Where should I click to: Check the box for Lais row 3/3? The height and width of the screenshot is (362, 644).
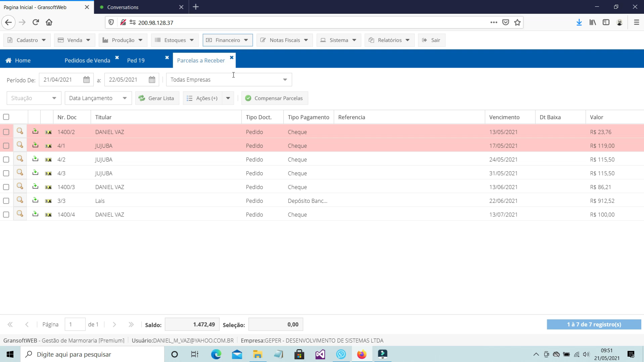6,201
